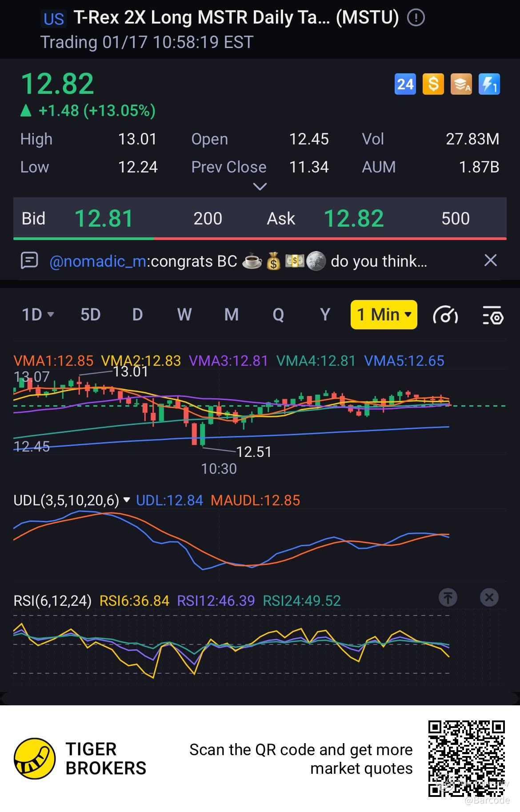Tap the AUM 1.87B value
520x812 pixels.
click(x=479, y=167)
